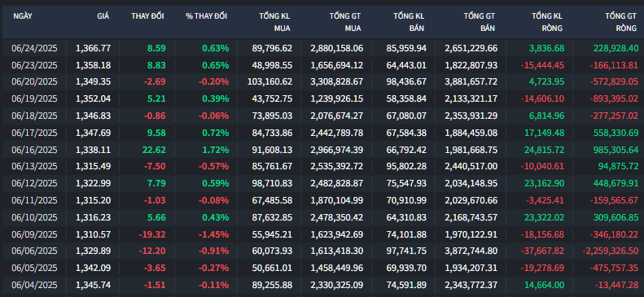
Task: Click the percent change -1.45%
Action: (213, 234)
